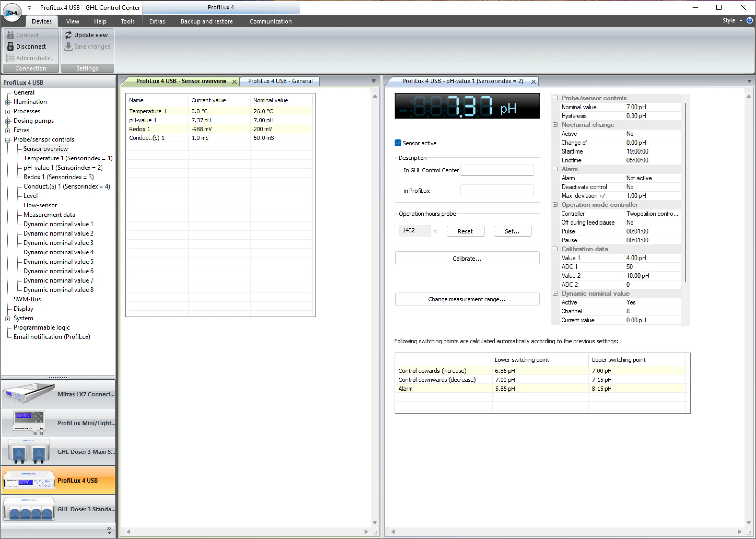Click the Reset operation hours button
756x539 pixels.
tap(465, 231)
